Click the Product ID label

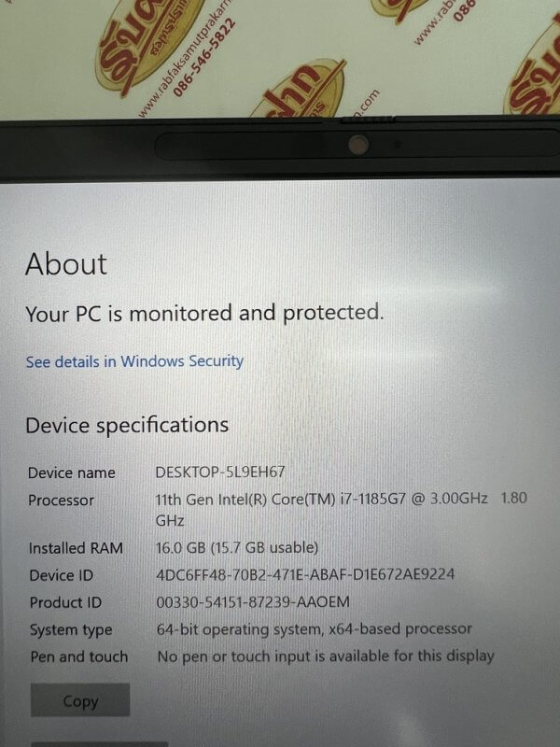(x=65, y=602)
